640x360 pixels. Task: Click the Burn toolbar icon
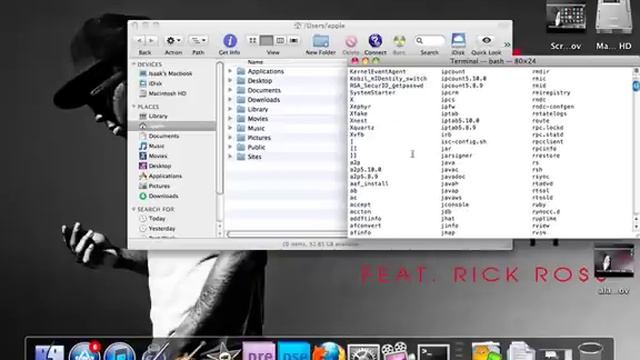tap(399, 41)
